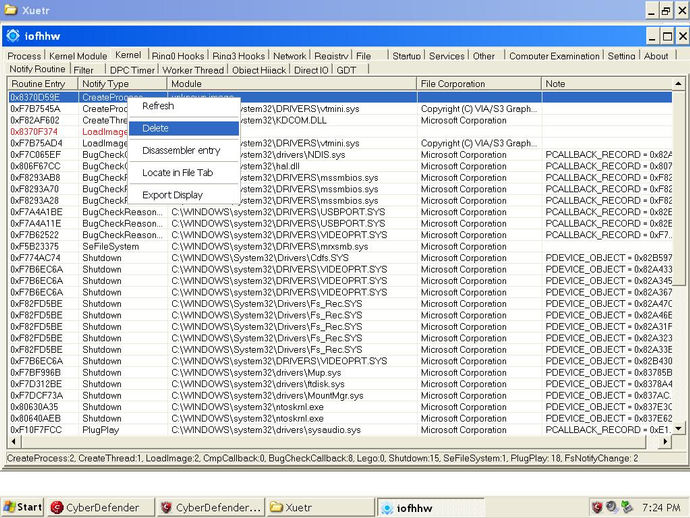Image resolution: width=690 pixels, height=518 pixels.
Task: Open the DPC Timer sub-tab
Action: point(132,70)
